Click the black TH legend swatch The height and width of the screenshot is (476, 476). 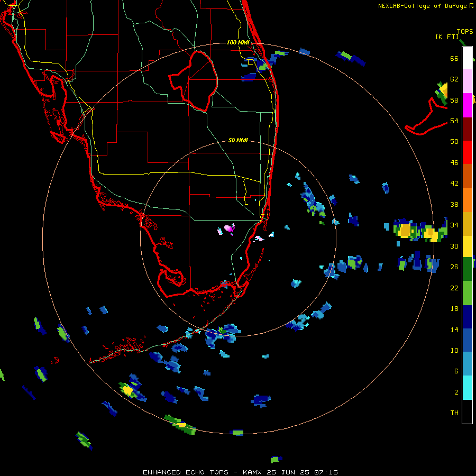pyautogui.click(x=467, y=411)
